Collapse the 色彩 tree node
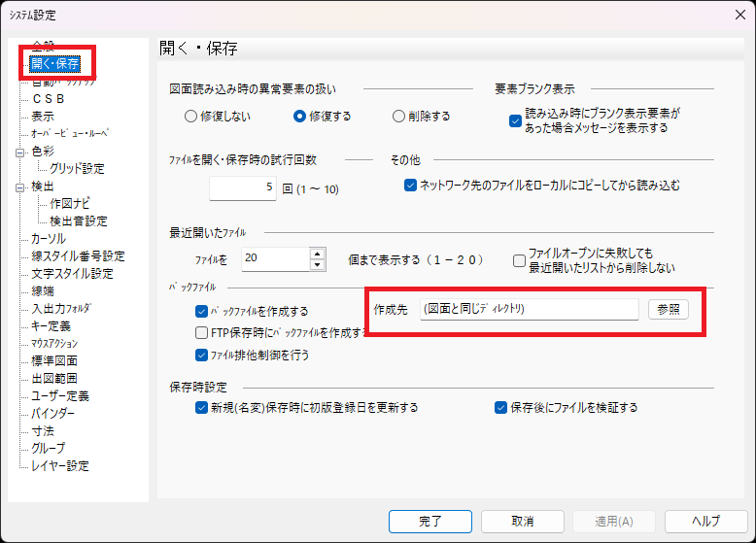756x543 pixels. (19, 153)
